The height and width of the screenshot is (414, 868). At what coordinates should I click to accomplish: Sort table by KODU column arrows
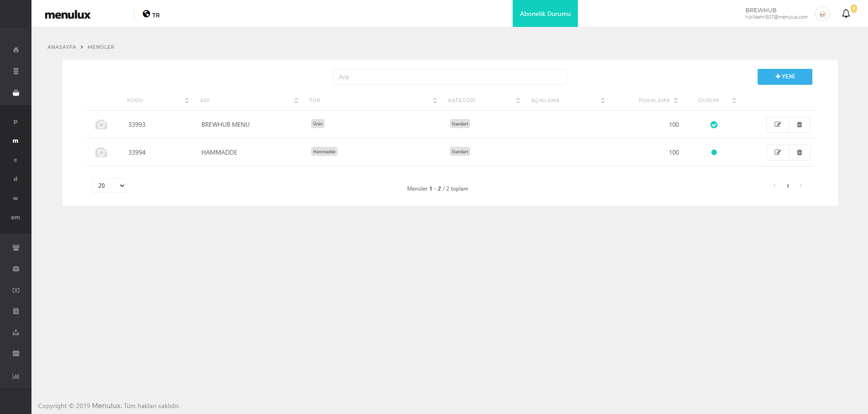click(187, 100)
